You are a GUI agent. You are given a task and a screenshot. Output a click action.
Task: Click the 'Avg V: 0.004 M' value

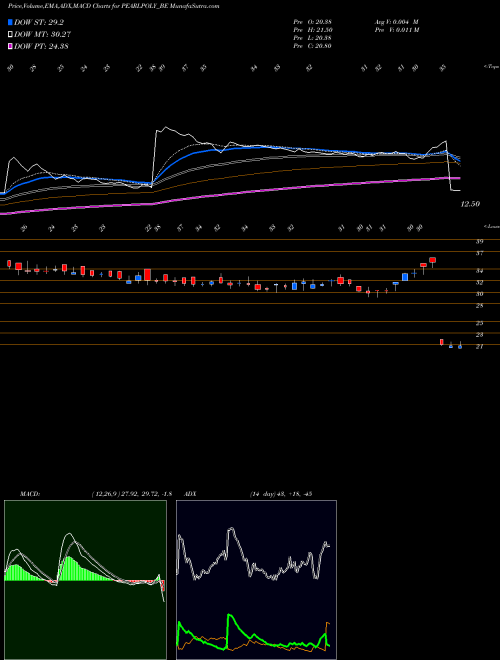click(x=396, y=22)
